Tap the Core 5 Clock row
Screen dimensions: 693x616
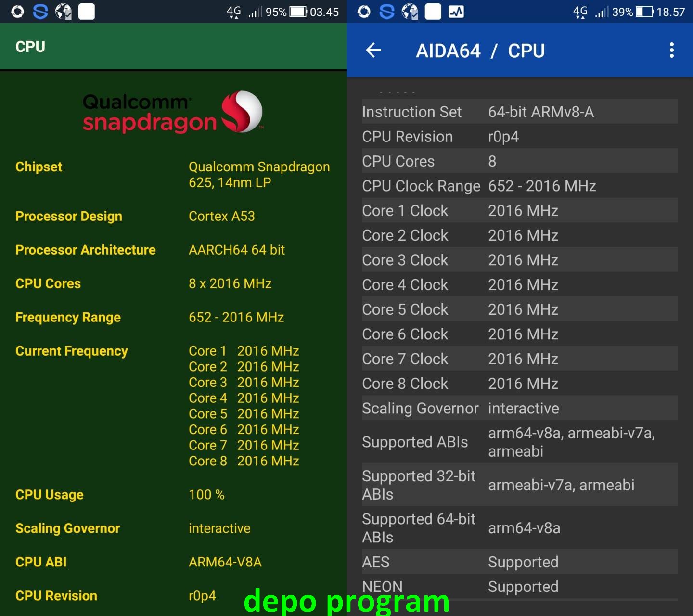[x=519, y=309]
